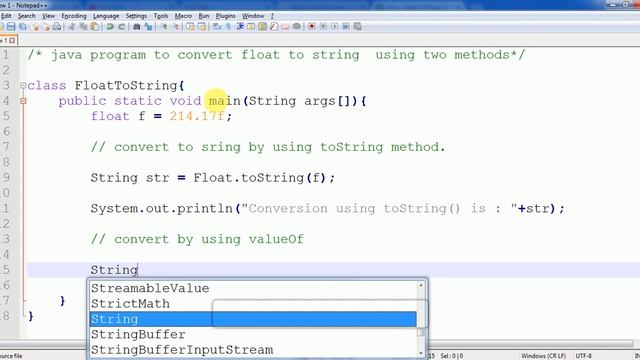Click UTF-8 encoding in status bar

584,356
